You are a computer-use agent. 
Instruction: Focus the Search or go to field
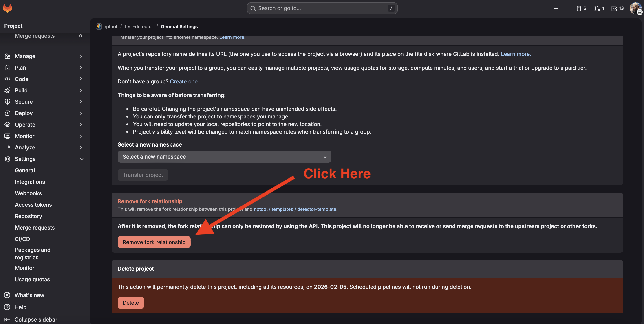pos(322,8)
